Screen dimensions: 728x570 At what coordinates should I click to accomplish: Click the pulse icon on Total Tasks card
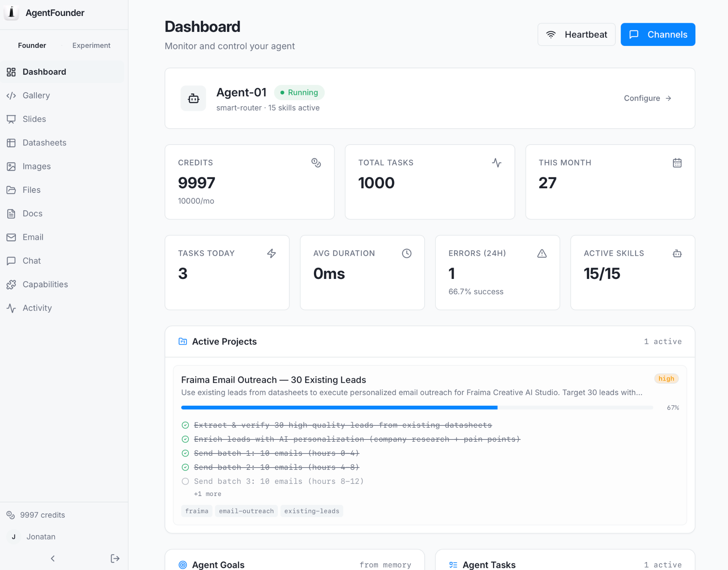[x=497, y=163]
